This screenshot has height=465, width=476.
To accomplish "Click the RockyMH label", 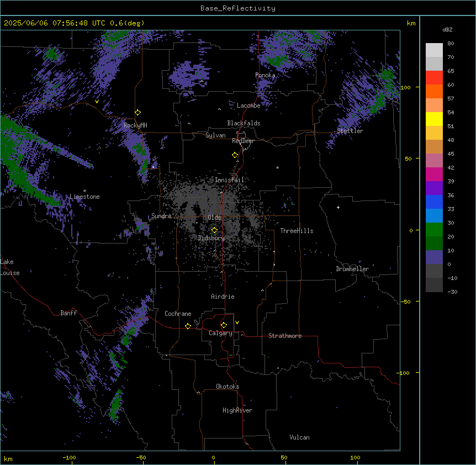I will click(x=135, y=125).
